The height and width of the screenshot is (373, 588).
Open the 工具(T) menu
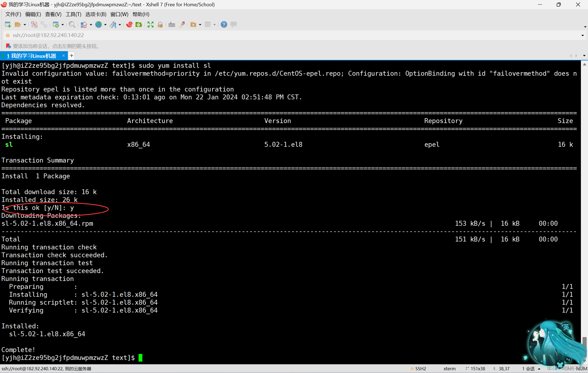(73, 14)
